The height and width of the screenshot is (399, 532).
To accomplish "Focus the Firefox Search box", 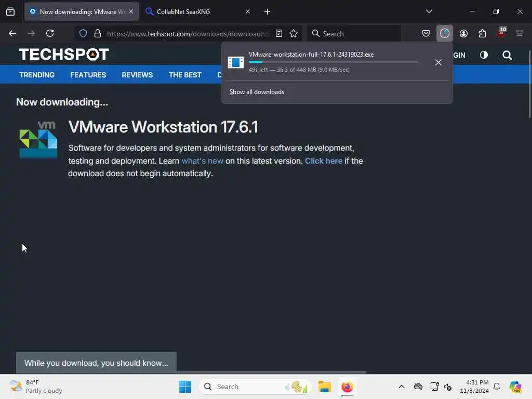I will pyautogui.click(x=354, y=33).
